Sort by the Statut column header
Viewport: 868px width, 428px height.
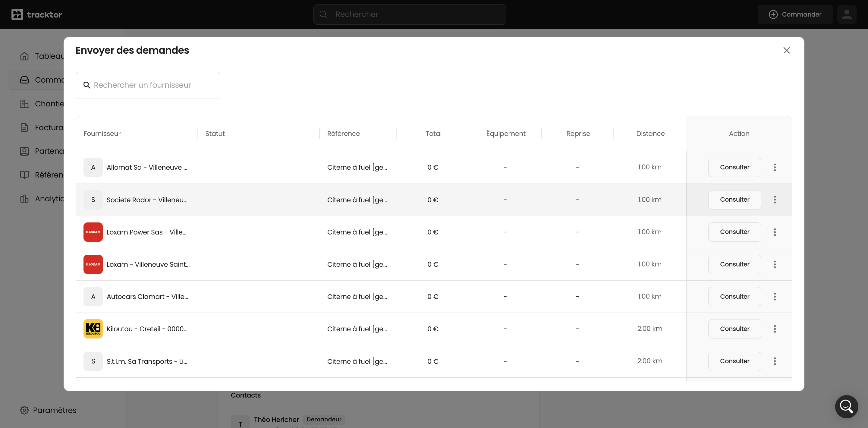[x=215, y=134]
